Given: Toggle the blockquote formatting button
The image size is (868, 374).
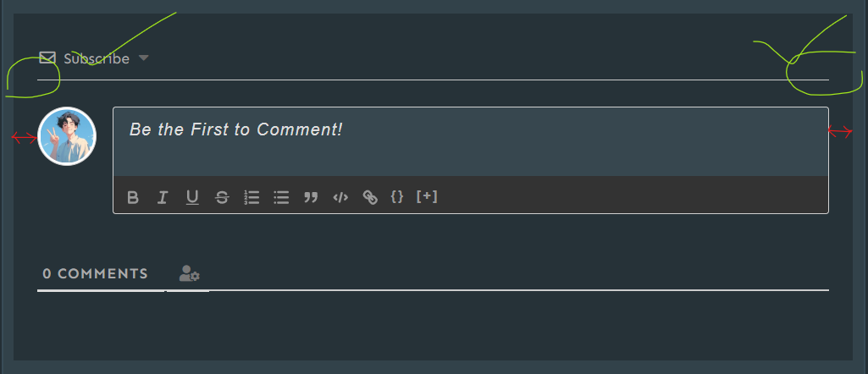Looking at the screenshot, I should point(311,197).
